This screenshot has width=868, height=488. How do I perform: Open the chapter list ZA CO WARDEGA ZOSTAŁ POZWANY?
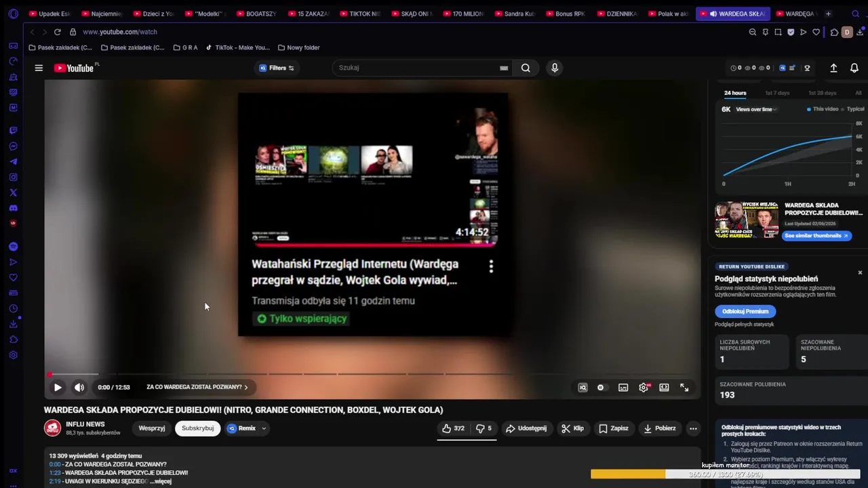click(x=197, y=387)
